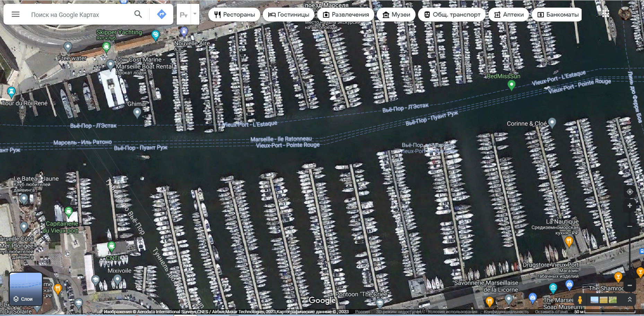Pick up the Street View pegman
Screen dimensions: 644x316
[x=580, y=300]
